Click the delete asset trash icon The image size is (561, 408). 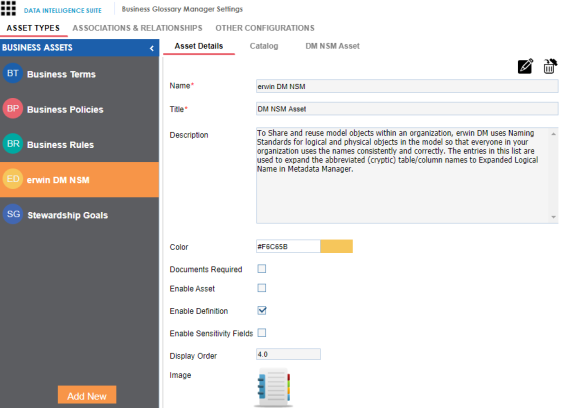(x=550, y=66)
